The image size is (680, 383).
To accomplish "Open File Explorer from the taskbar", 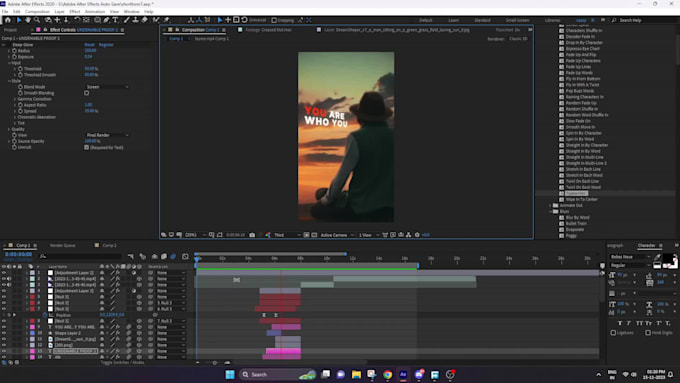I will click(356, 374).
